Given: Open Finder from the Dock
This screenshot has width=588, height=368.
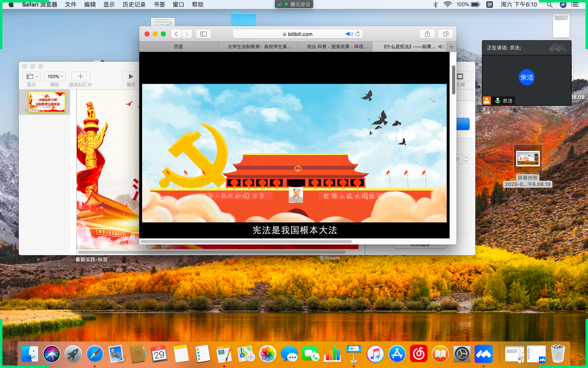Looking at the screenshot, I should tap(30, 354).
